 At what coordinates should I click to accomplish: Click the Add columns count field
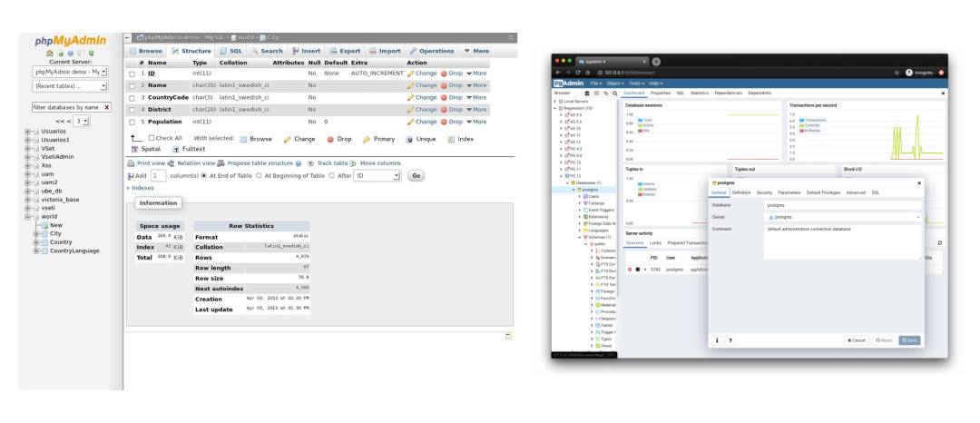coord(158,175)
